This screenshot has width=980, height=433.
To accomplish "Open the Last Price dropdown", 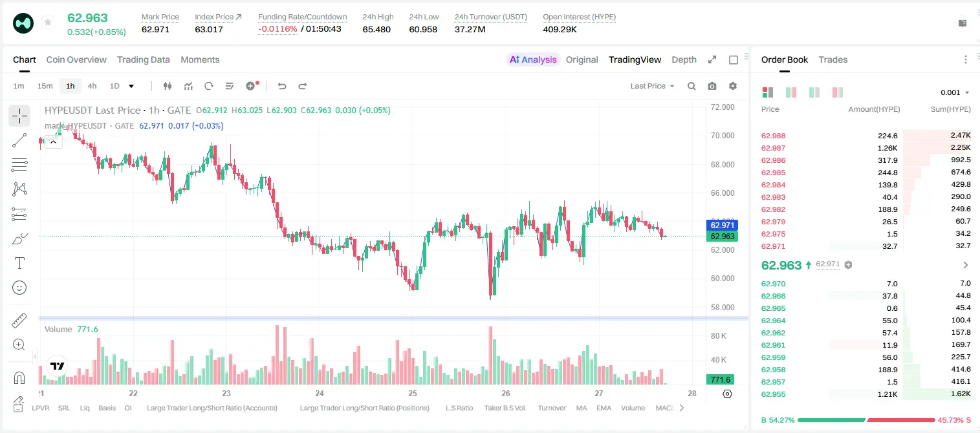I will [x=652, y=86].
